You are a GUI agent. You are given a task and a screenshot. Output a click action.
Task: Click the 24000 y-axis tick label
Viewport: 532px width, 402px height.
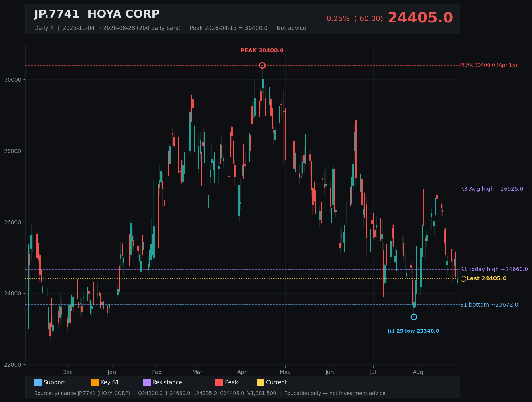point(13,294)
